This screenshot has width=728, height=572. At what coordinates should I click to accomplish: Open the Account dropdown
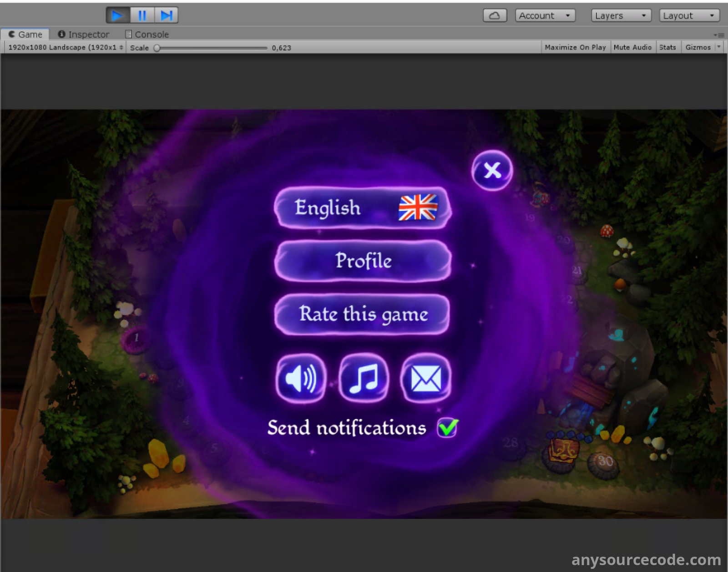[545, 15]
